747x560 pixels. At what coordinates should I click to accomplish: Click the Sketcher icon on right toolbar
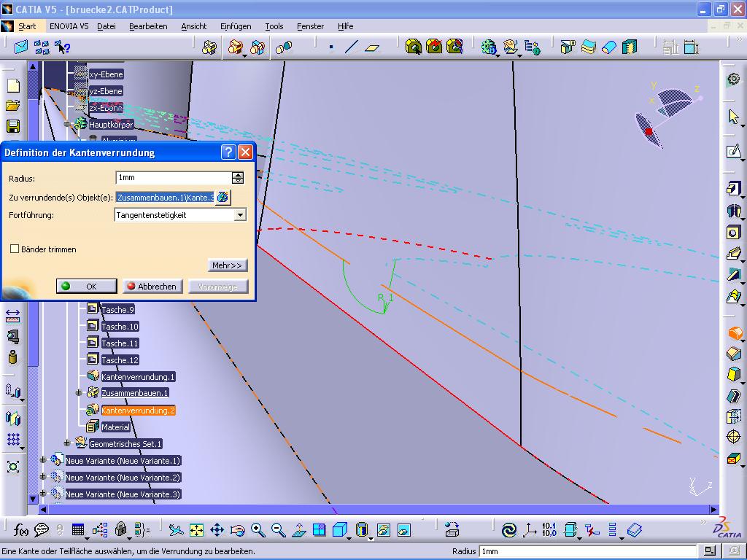[x=734, y=151]
